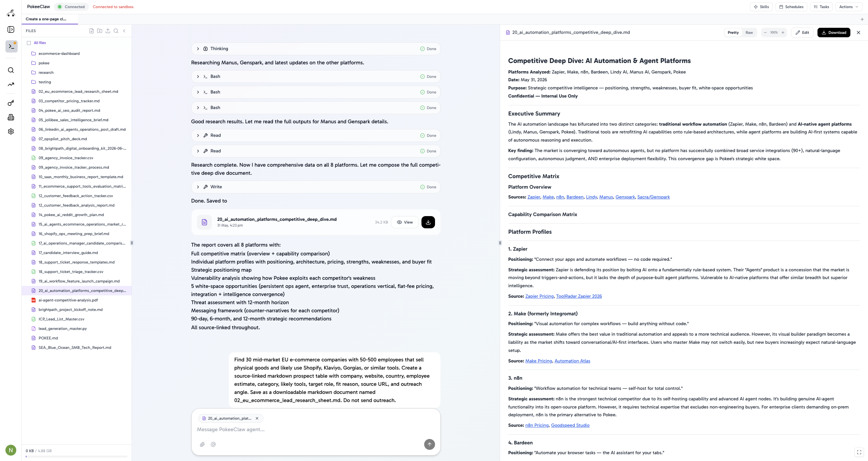Open the Skills menu
Image resolution: width=868 pixels, height=461 pixels.
(x=762, y=7)
